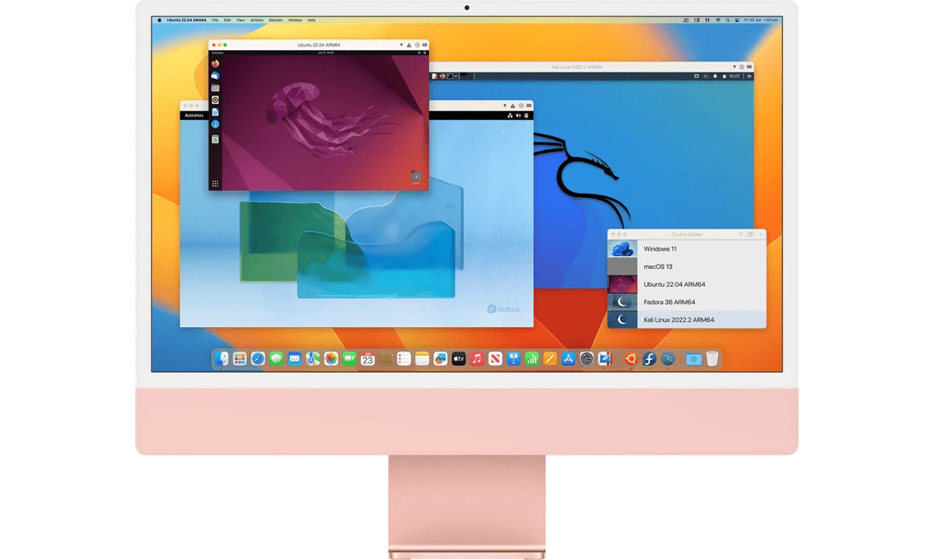Select Kali Linux 2022.2 ARM64 in Control Center
Screen dimensions: 934x560
tap(687, 320)
